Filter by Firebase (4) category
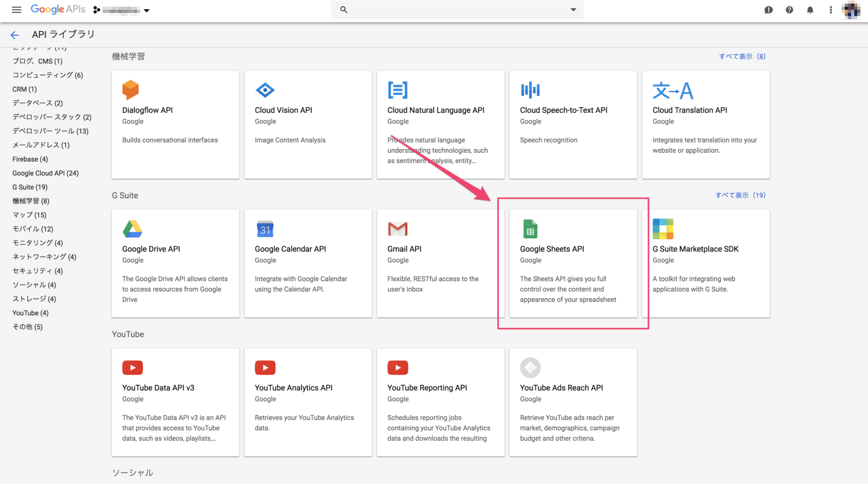 coord(30,159)
